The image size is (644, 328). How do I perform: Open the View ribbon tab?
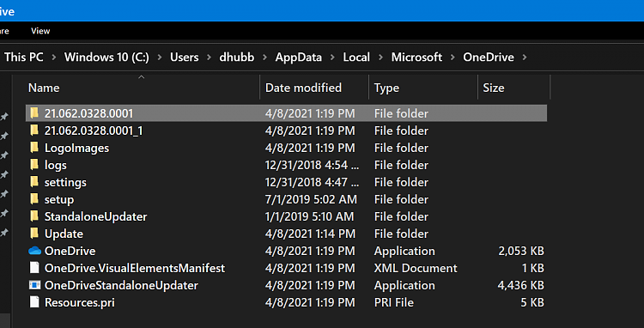40,31
